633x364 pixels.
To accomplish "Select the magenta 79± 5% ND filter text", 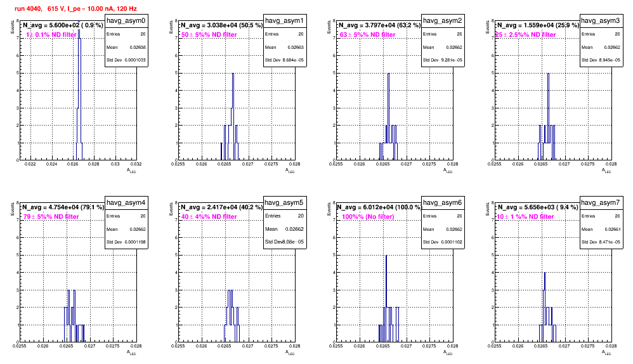I will point(51,217).
